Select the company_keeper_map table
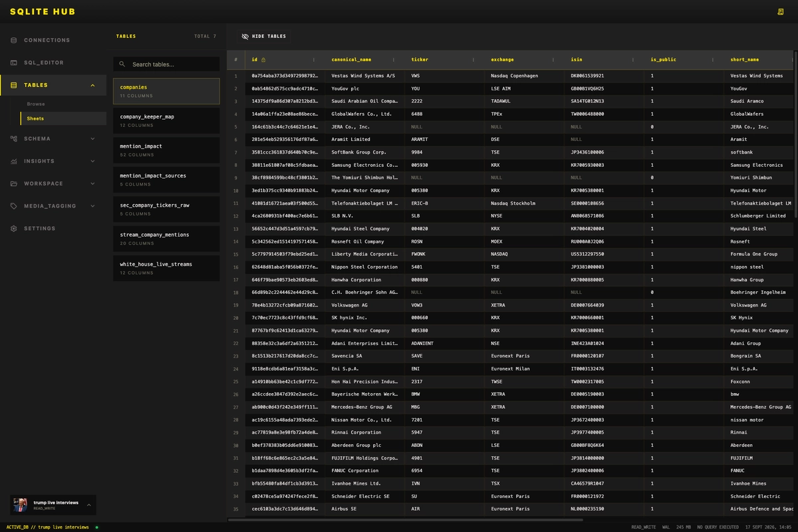 click(166, 120)
